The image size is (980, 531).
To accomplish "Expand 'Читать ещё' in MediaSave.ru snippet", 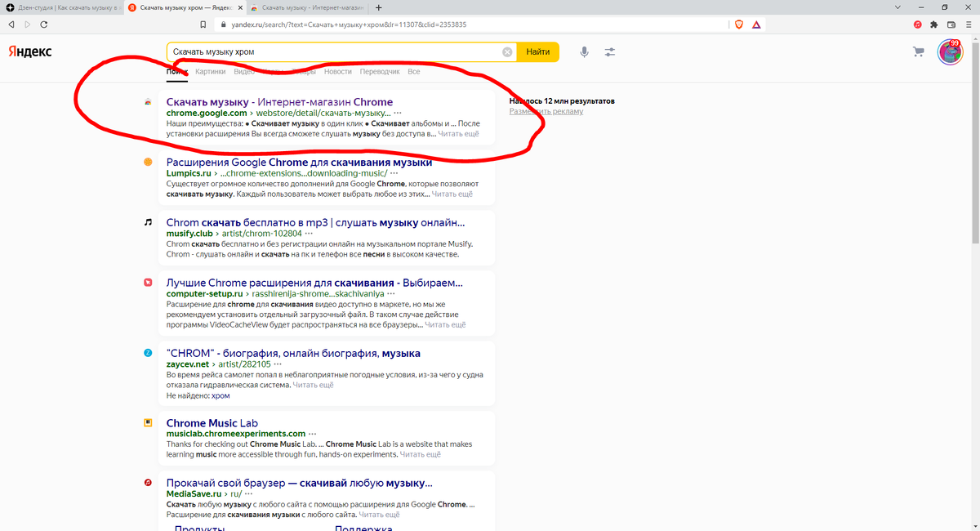I will point(380,515).
